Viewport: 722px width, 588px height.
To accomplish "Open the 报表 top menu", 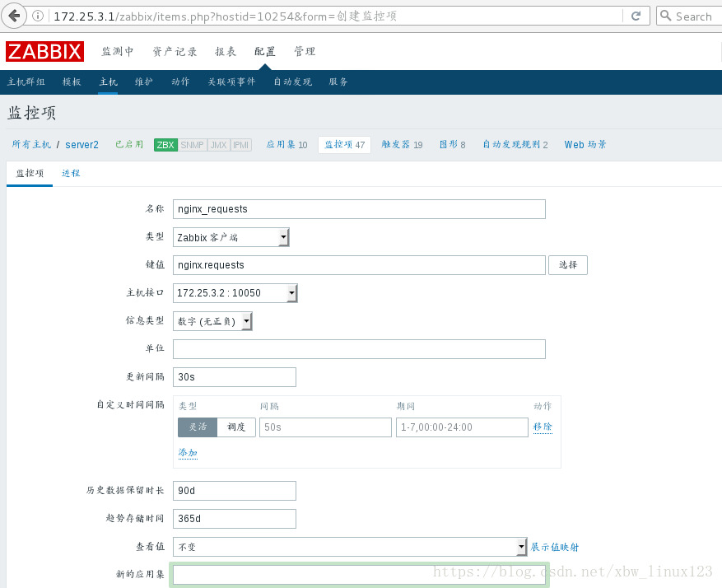I will [226, 51].
